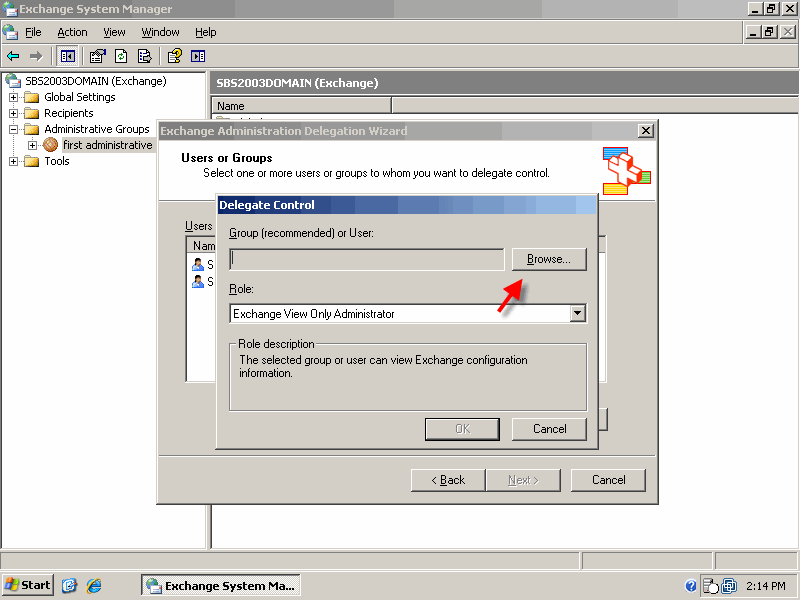
Task: Click the wizard's Back button
Action: click(x=448, y=480)
